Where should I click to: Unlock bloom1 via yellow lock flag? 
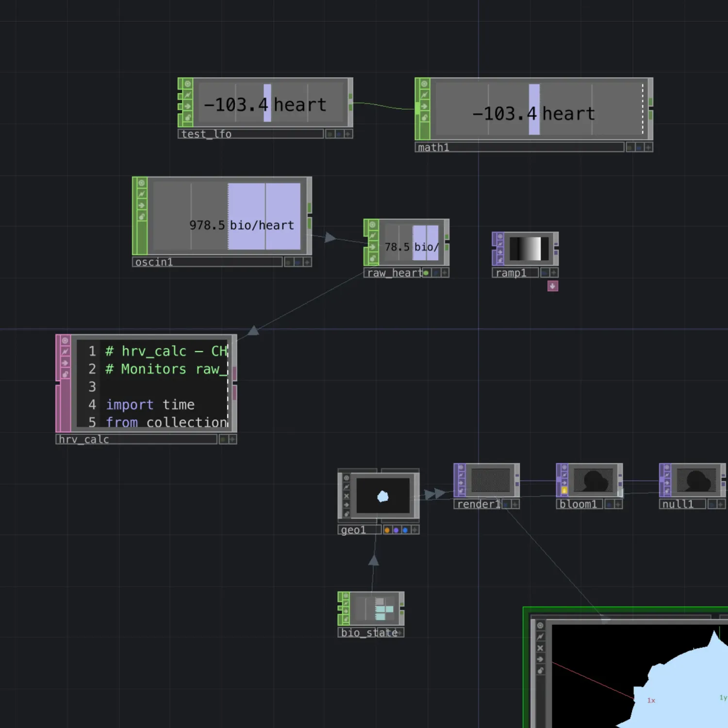(x=564, y=491)
